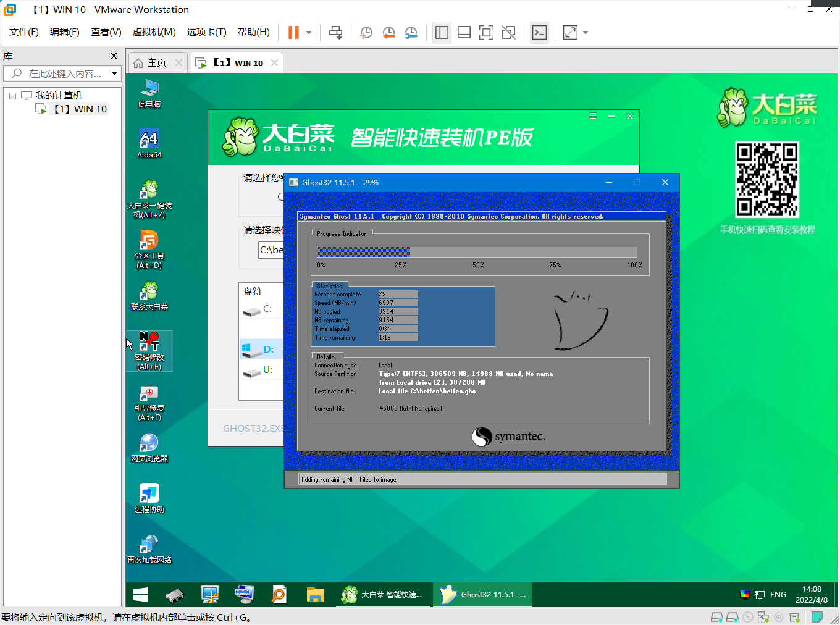This screenshot has height=625, width=840.
Task: Click the memory chip icon on taskbar
Action: coord(175,595)
